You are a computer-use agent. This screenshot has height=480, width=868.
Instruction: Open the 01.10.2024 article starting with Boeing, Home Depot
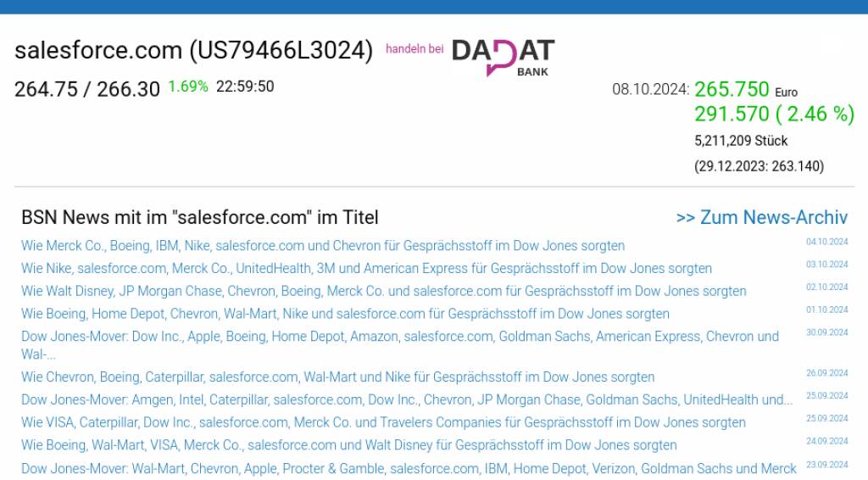(345, 313)
